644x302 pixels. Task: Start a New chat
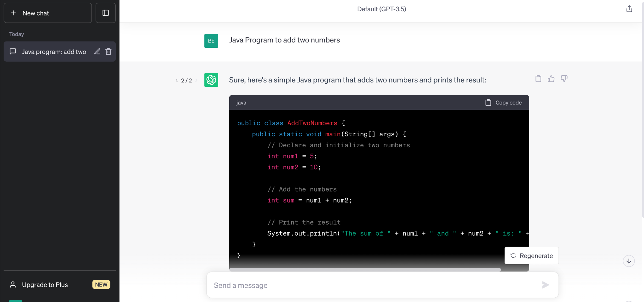tap(48, 13)
